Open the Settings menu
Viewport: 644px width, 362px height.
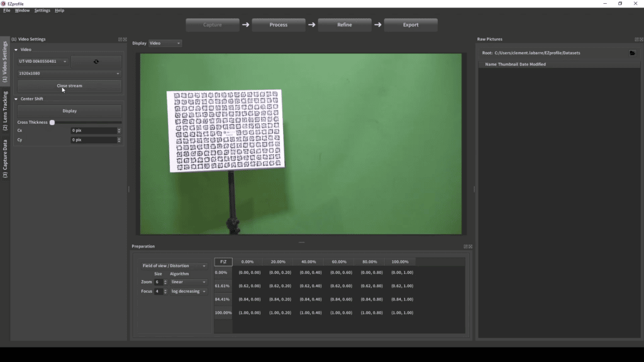(x=42, y=11)
